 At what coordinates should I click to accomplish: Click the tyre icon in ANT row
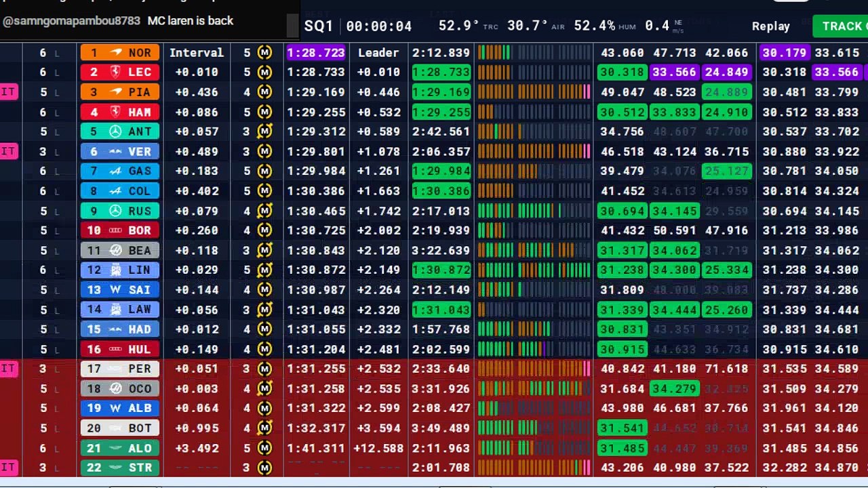(x=265, y=131)
